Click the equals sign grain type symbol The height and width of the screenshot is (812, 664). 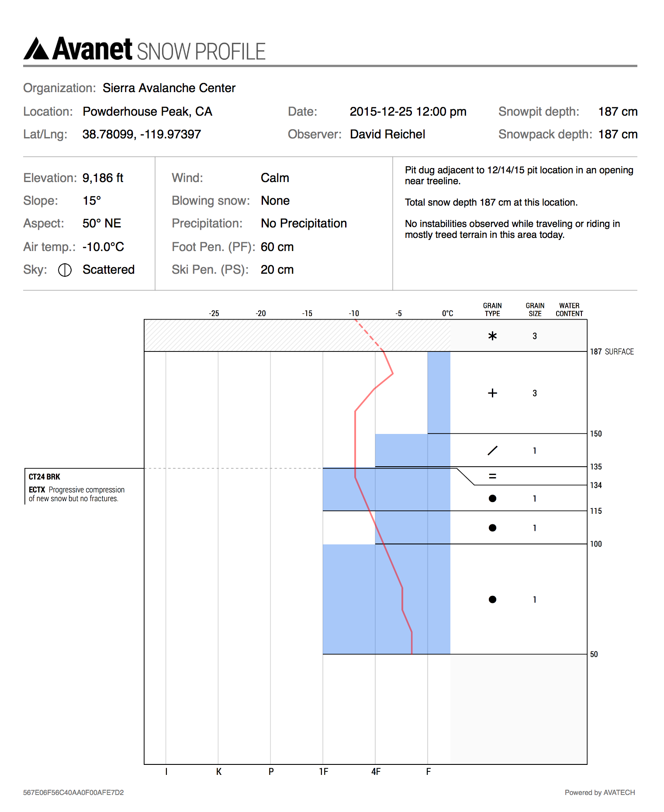coord(492,476)
